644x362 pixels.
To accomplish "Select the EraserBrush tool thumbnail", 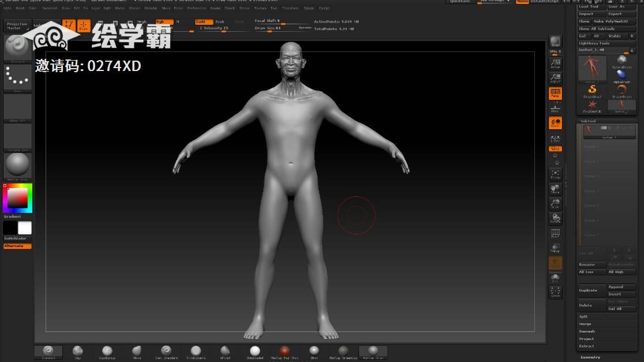I will [x=621, y=91].
